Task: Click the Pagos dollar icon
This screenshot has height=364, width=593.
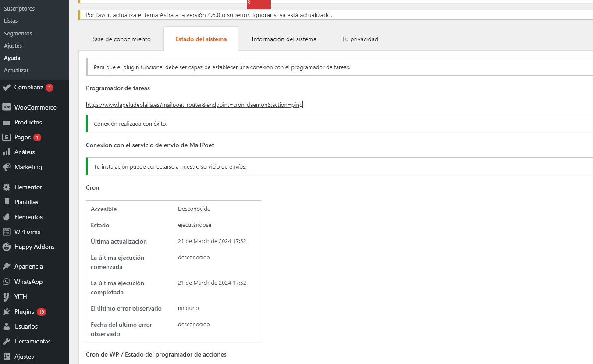Action: tap(7, 137)
